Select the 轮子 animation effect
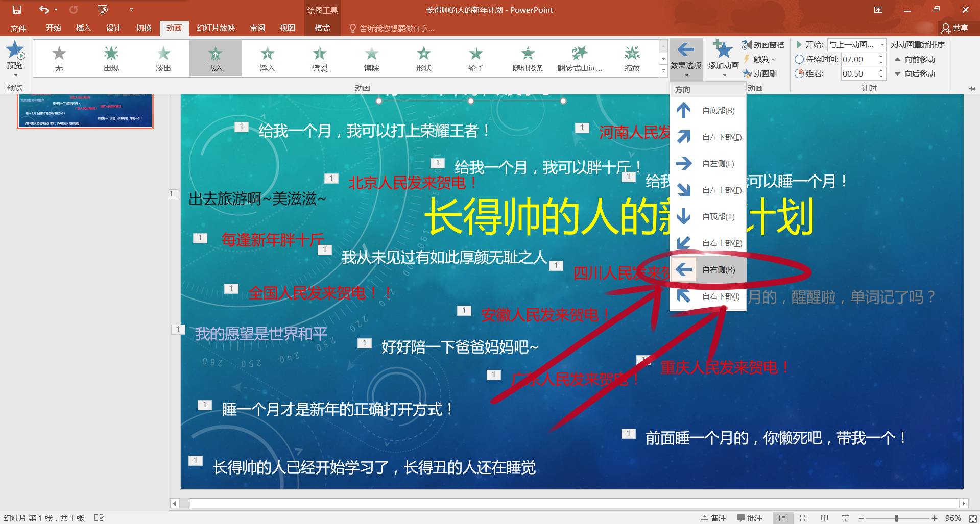This screenshot has width=980, height=524. 476,59
